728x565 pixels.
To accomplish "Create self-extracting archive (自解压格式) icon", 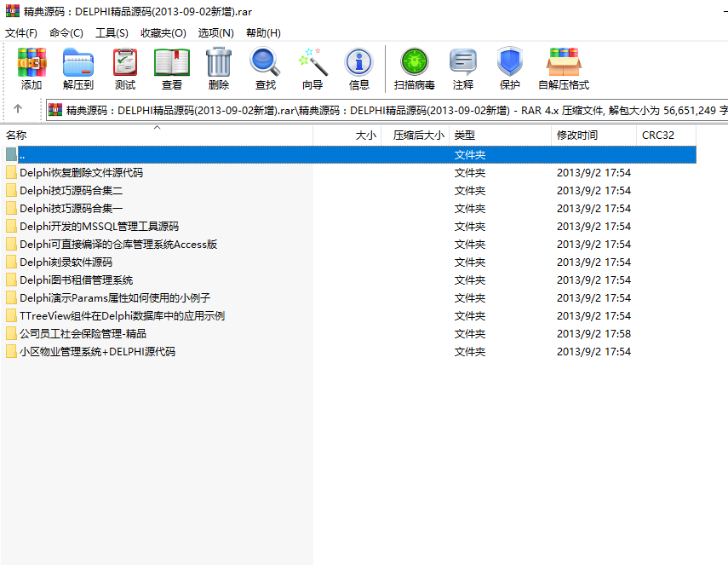I will (564, 68).
